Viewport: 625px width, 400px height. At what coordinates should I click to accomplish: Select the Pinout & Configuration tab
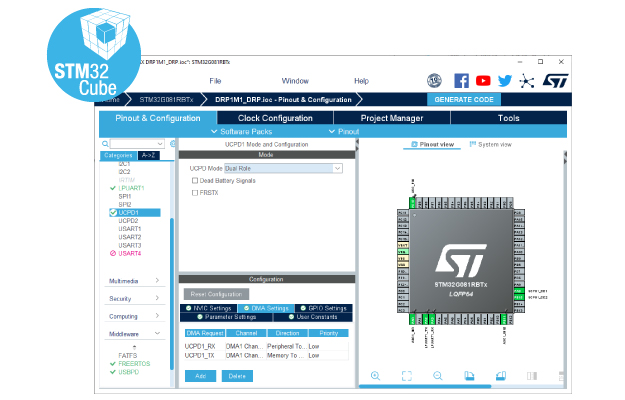point(158,118)
